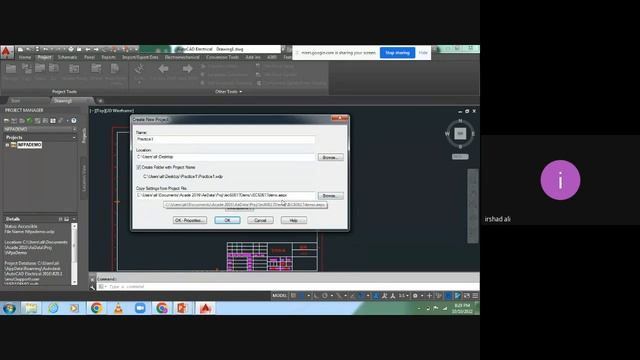
Task: Click Hide on the screen sharing banner
Action: (423, 53)
